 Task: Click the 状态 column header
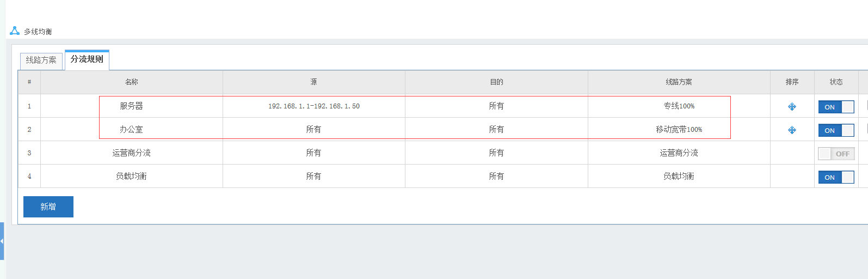836,82
